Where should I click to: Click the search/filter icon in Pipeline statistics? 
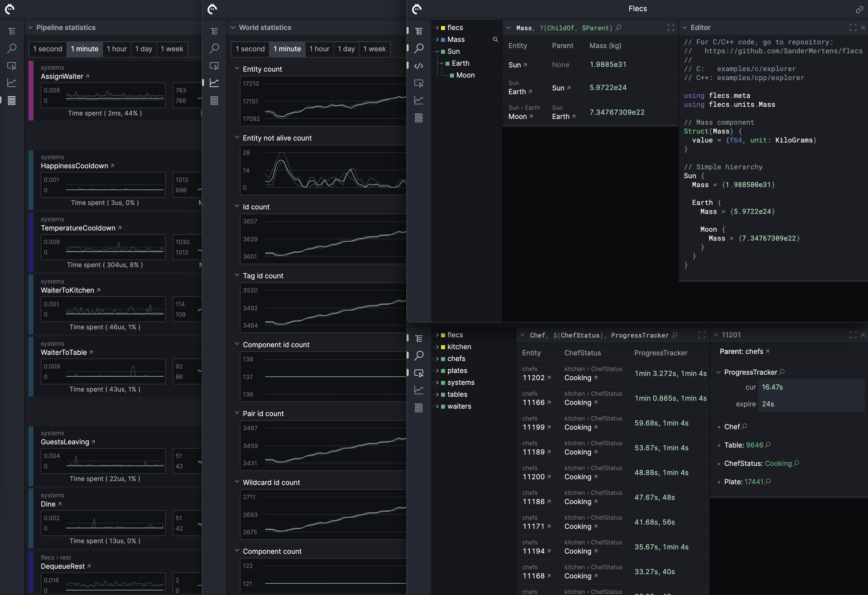9,48
